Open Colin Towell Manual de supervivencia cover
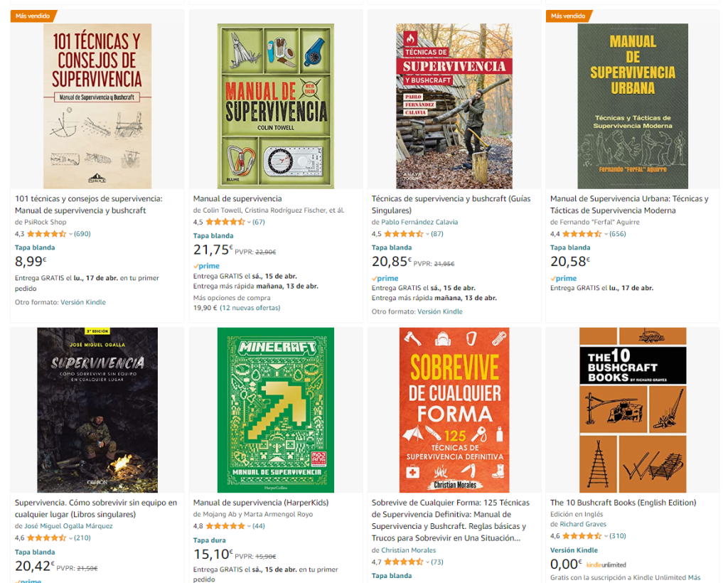Viewport: 728px width, 583px height. [x=276, y=107]
